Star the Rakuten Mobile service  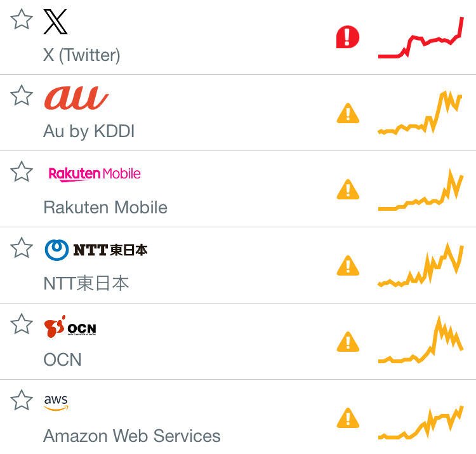pyautogui.click(x=22, y=171)
